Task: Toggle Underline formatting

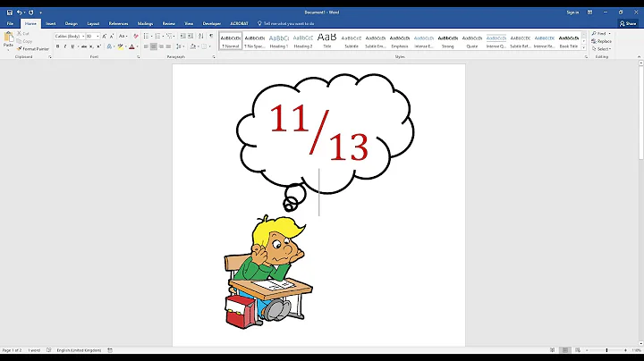Action: coord(72,46)
